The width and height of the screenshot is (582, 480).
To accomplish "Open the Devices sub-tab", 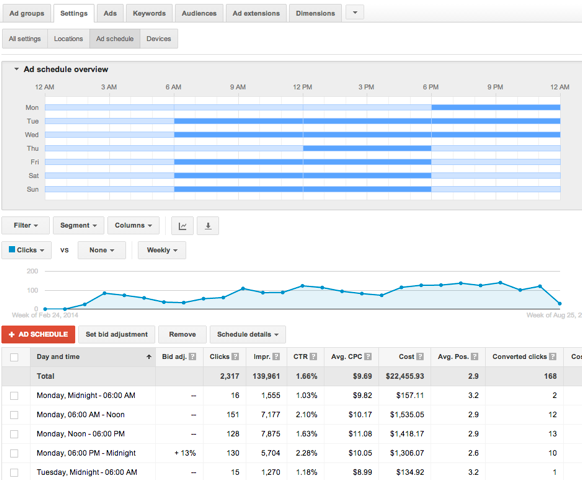I will point(158,39).
